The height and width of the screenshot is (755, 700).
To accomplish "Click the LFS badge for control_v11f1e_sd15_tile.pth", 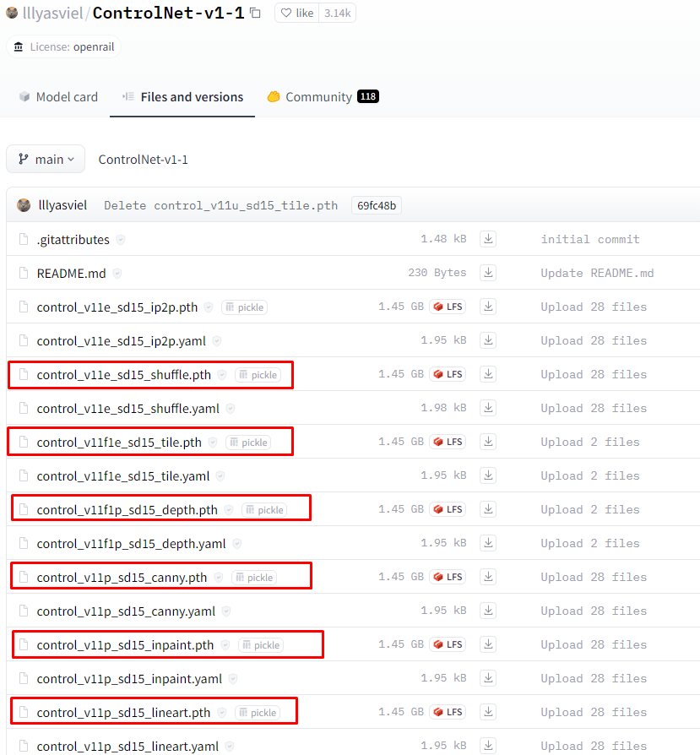I will [448, 442].
